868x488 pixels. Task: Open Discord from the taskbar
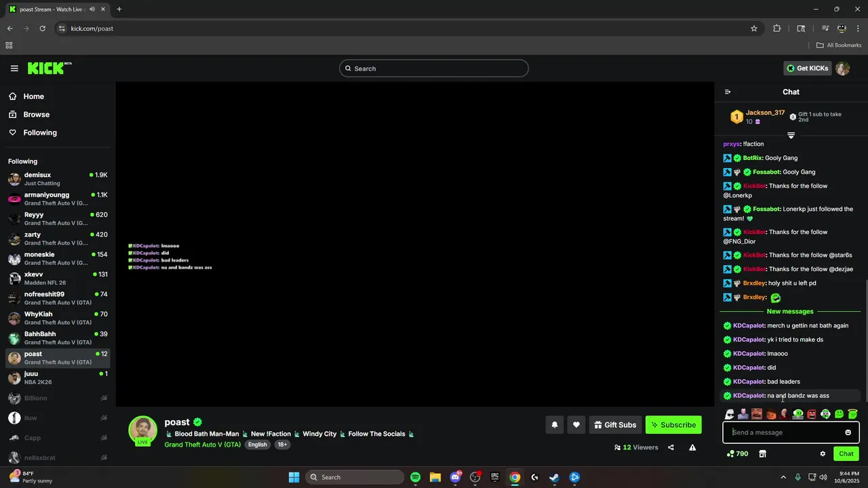click(455, 477)
